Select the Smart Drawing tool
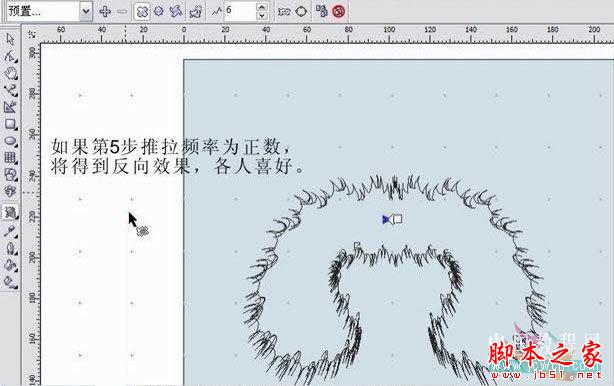614x386 pixels. tap(10, 107)
